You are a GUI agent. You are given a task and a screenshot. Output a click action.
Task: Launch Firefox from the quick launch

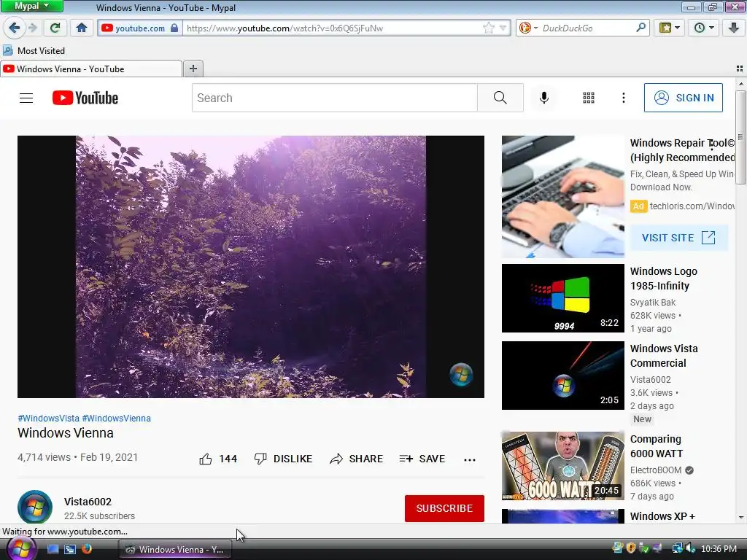pos(87,549)
